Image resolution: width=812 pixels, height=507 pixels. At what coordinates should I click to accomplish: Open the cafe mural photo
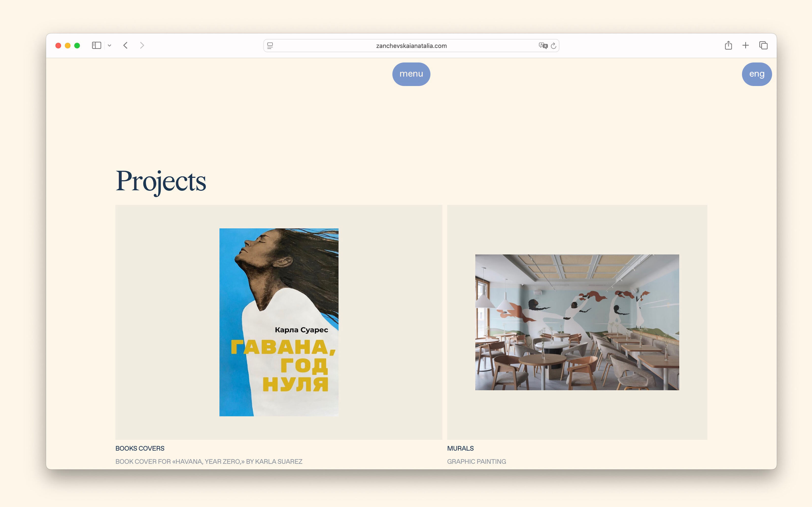point(577,322)
